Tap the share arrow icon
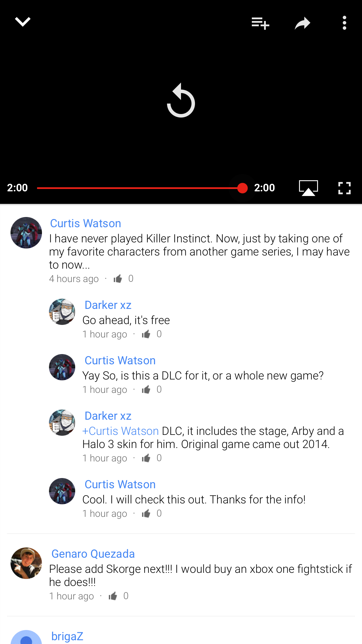Screen dimensions: 362x644 (302, 23)
